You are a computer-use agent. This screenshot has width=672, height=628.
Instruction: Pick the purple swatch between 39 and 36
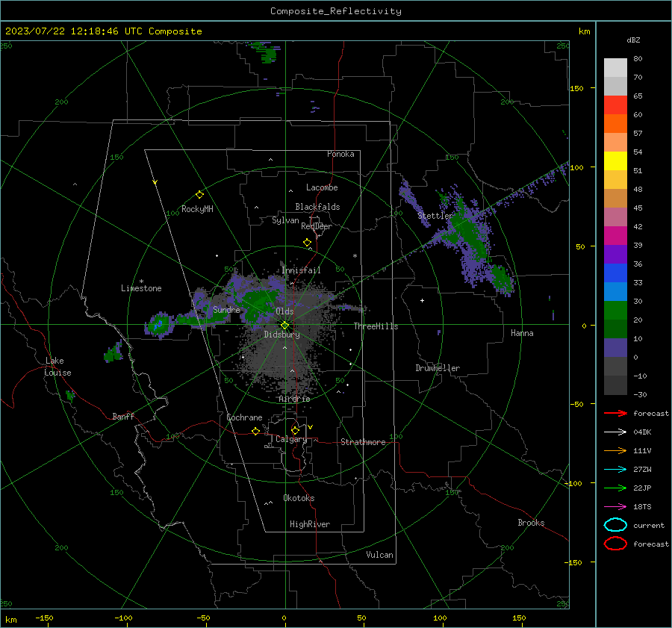[615, 254]
